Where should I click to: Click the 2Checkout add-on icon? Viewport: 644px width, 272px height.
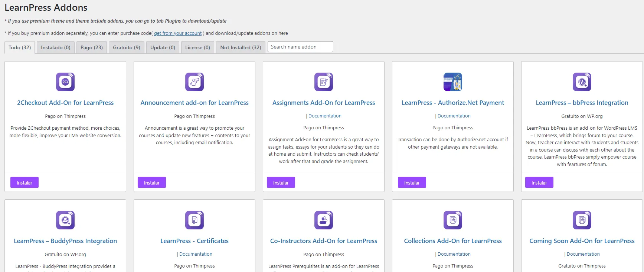(65, 82)
